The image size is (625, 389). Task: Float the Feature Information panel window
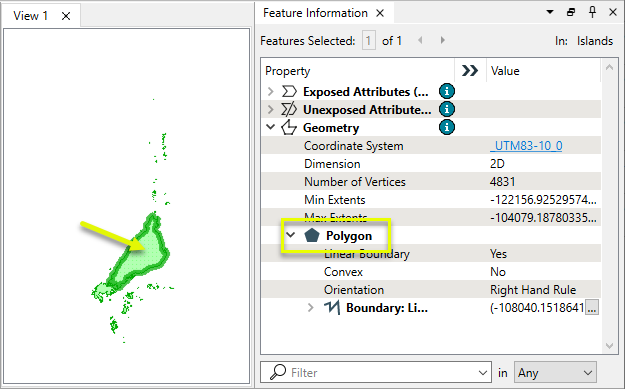pyautogui.click(x=571, y=12)
